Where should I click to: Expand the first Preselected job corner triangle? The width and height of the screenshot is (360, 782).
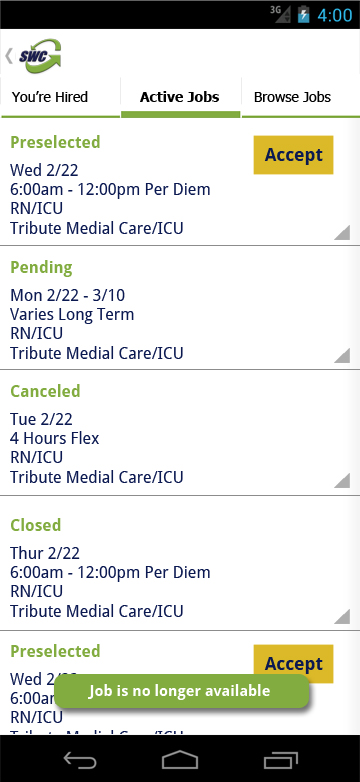[x=342, y=232]
